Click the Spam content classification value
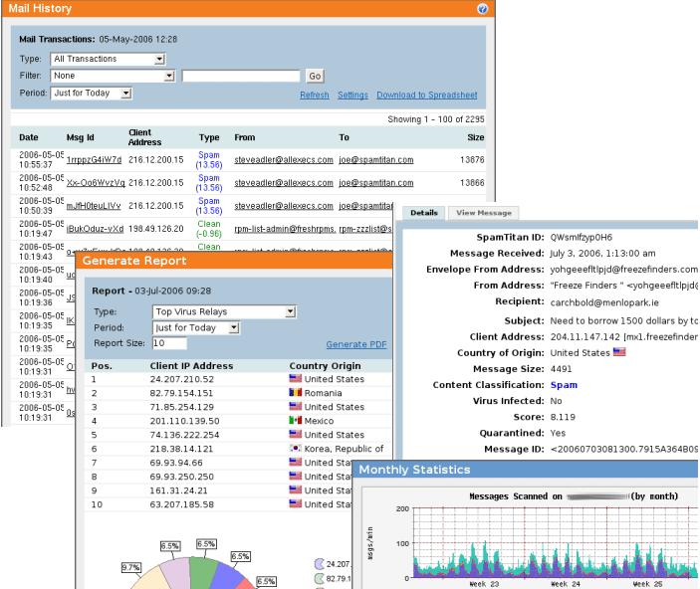This screenshot has height=589, width=700. [564, 385]
